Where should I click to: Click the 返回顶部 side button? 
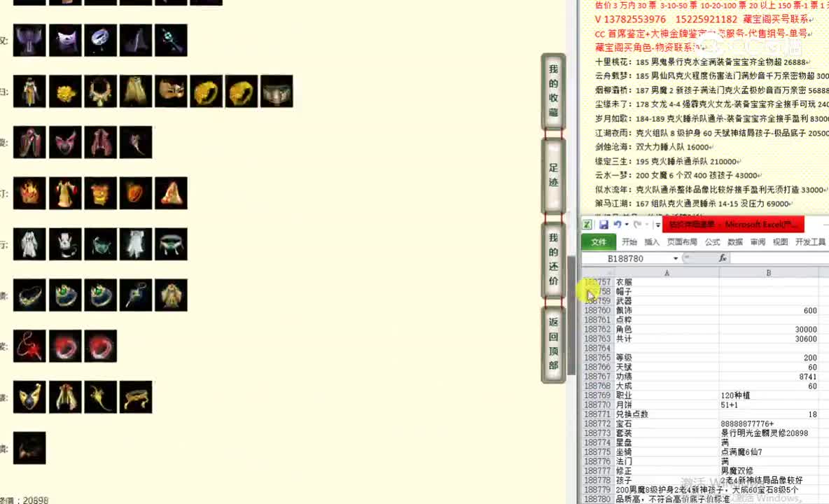[x=554, y=344]
